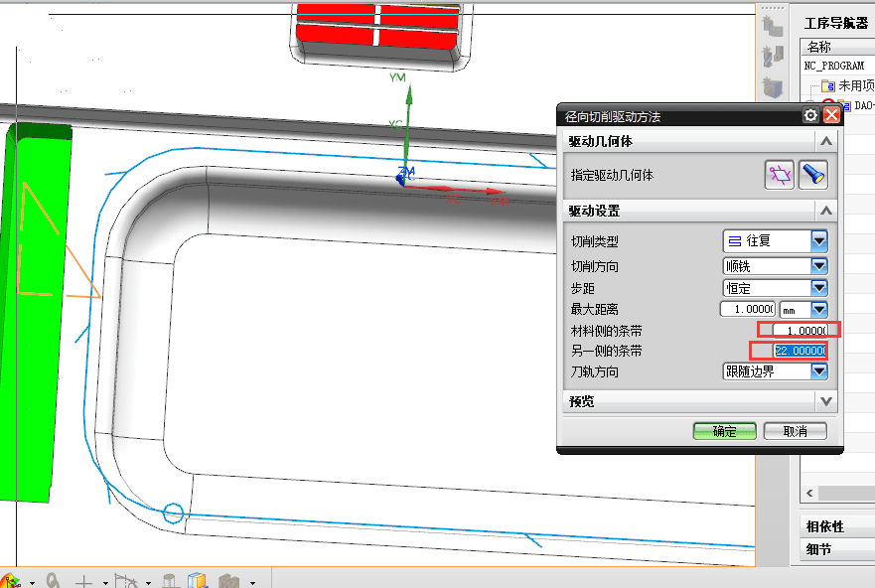Collapse the 驱动几何体 section chevron

tap(825, 140)
